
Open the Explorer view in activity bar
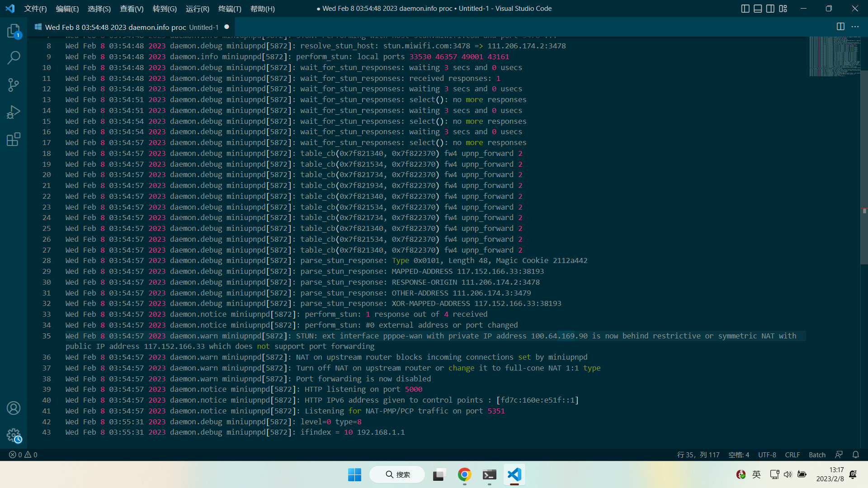click(14, 31)
